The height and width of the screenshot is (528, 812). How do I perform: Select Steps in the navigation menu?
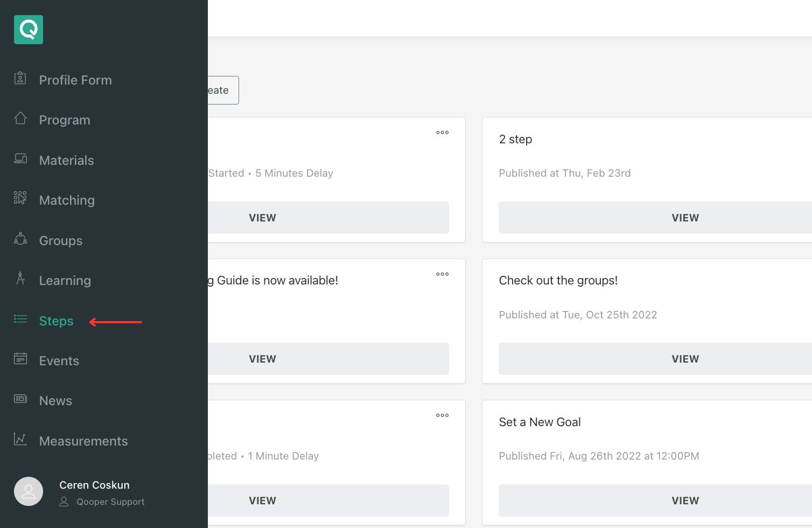(x=56, y=321)
